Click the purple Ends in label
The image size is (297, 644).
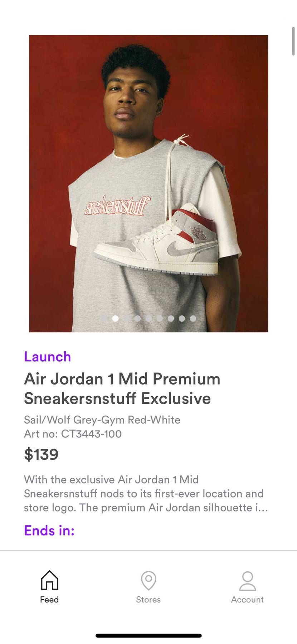(x=49, y=530)
